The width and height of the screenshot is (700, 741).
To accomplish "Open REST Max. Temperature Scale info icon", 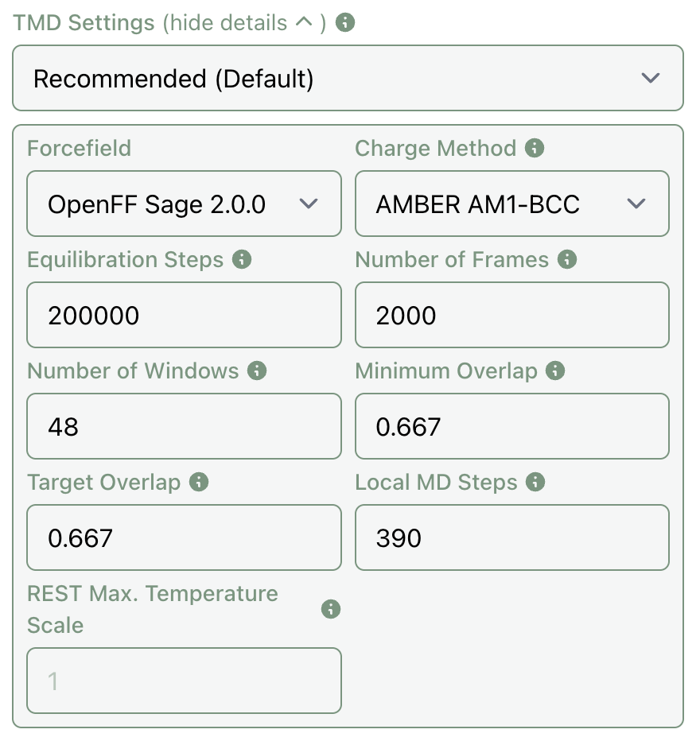I will tap(330, 610).
